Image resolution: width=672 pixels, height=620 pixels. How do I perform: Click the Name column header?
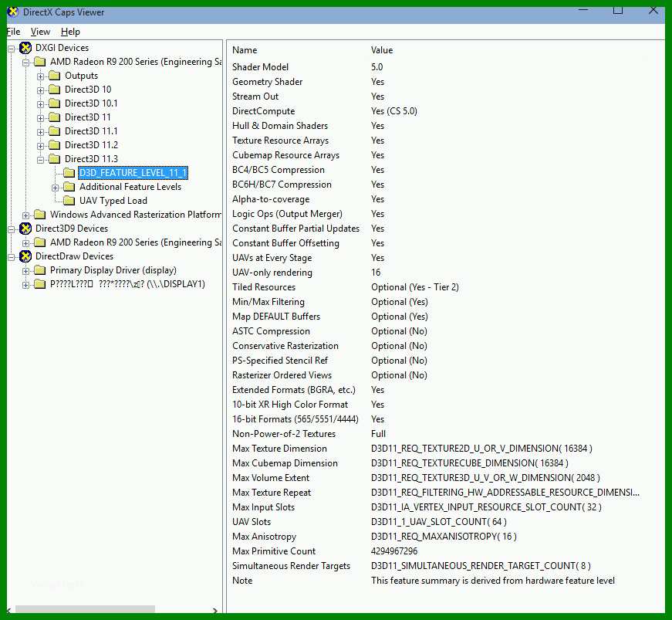pyautogui.click(x=245, y=50)
